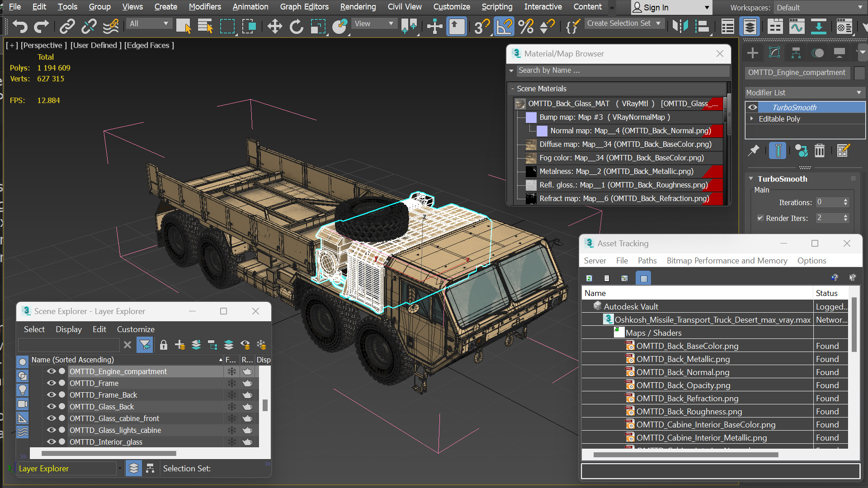
Task: Click the Align tool icon
Action: (x=702, y=27)
